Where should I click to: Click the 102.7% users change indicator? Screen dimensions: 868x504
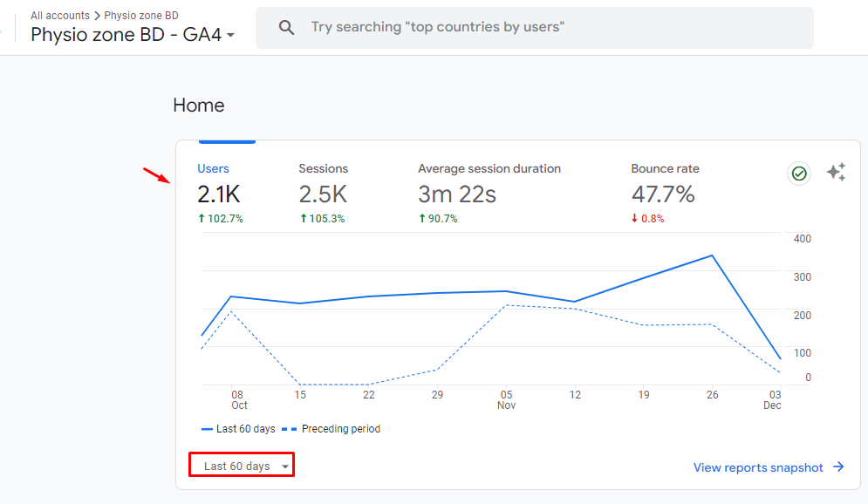[221, 219]
